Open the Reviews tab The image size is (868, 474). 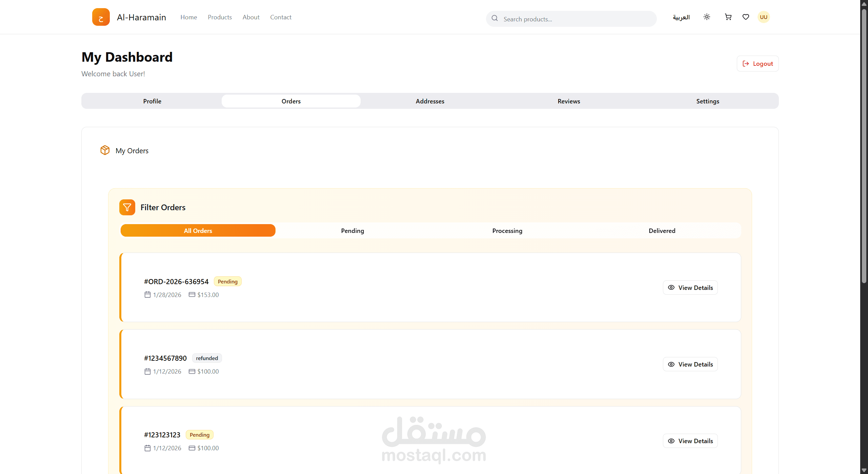[569, 101]
